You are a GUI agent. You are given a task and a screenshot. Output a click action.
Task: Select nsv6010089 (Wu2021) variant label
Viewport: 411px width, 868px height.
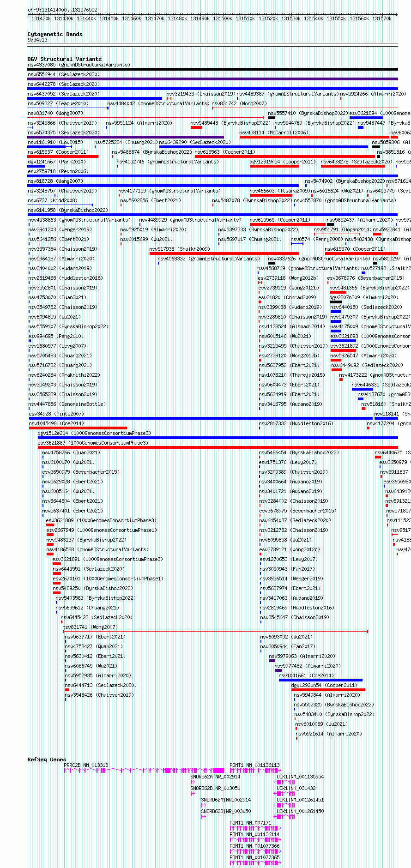[x=322, y=724]
